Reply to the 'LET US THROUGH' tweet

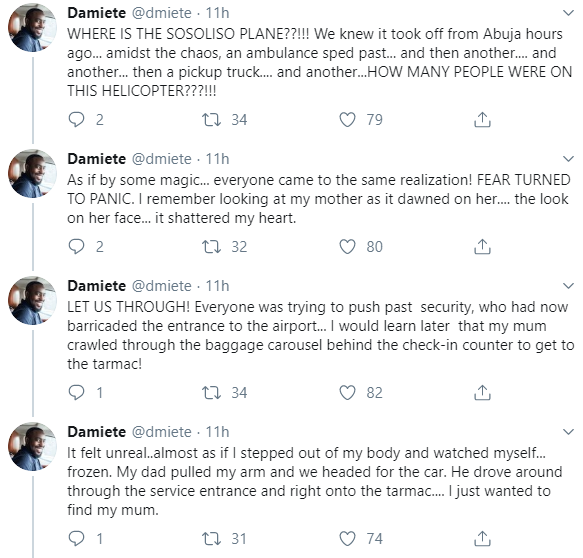coord(77,393)
